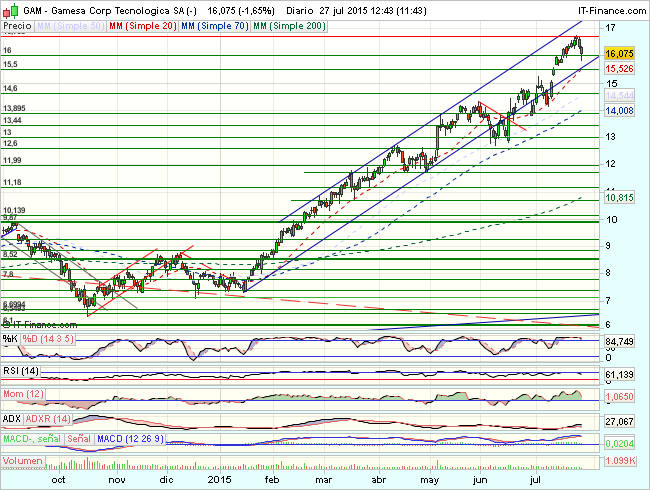Image resolution: width=650 pixels, height=490 pixels.
Task: Click the 14,008 blue price tag
Action: (x=621, y=112)
